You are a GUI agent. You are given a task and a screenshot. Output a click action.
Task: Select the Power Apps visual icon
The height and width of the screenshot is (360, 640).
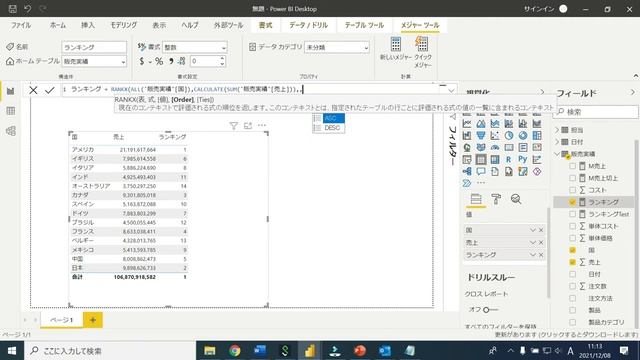click(x=537, y=171)
